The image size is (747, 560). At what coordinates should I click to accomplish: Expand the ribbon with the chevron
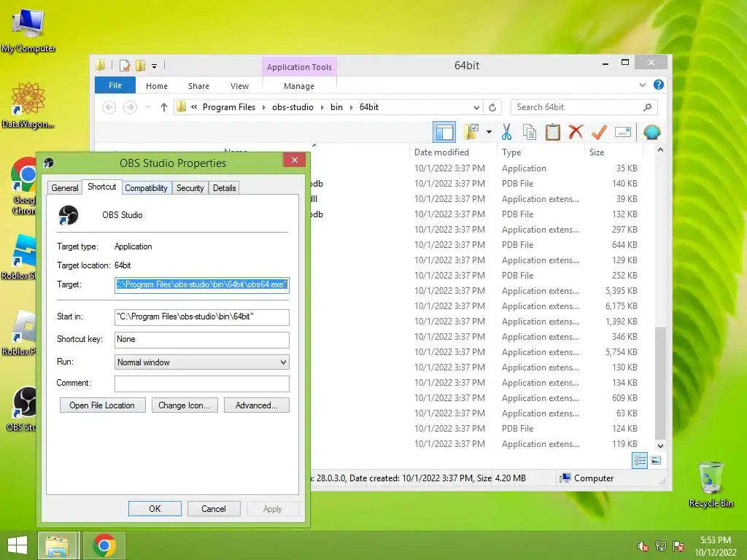coord(642,85)
